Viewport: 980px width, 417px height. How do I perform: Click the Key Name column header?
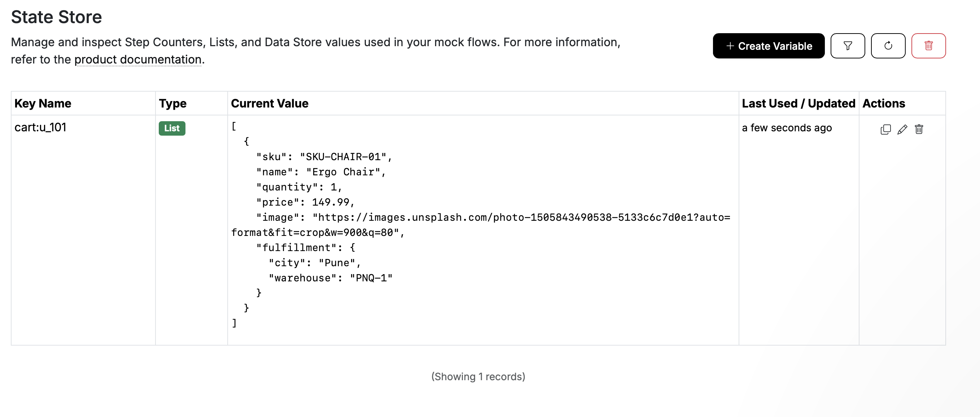(43, 104)
